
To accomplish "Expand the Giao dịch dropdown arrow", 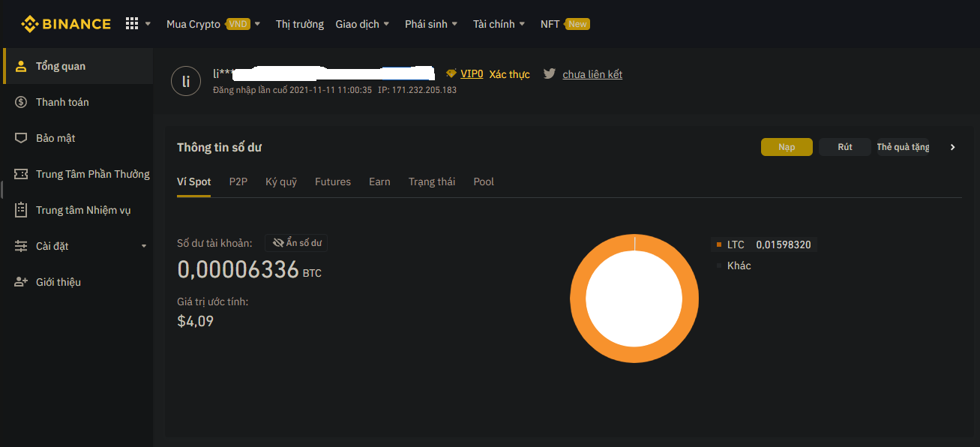I will pos(387,24).
